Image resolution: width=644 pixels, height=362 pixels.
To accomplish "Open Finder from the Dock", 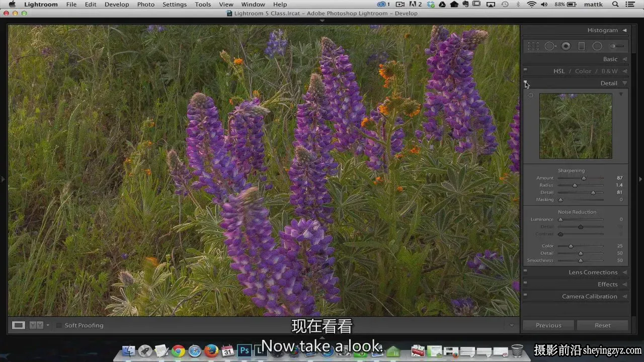I will (129, 351).
